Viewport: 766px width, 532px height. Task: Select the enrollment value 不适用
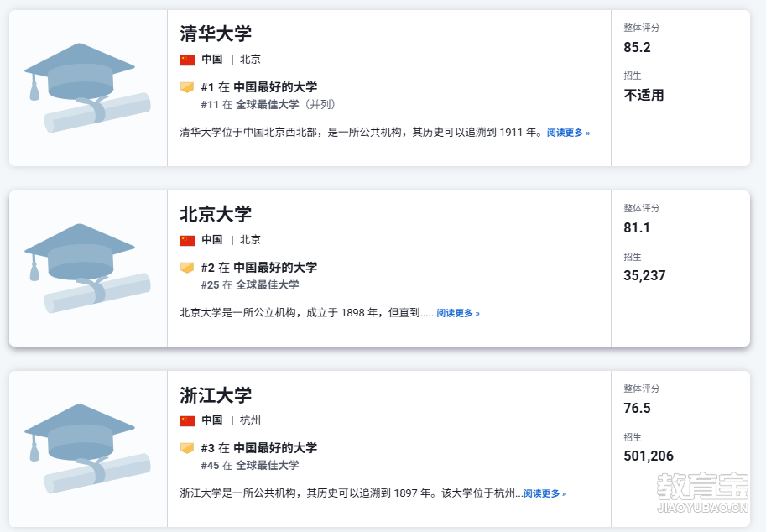644,95
